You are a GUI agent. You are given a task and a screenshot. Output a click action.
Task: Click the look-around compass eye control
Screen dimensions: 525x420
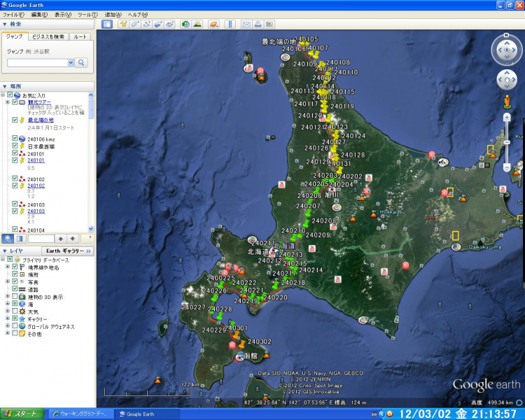507,50
